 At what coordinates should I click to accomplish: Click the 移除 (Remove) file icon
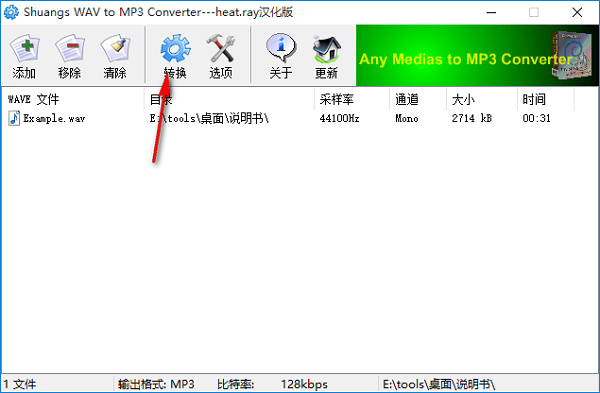click(69, 49)
